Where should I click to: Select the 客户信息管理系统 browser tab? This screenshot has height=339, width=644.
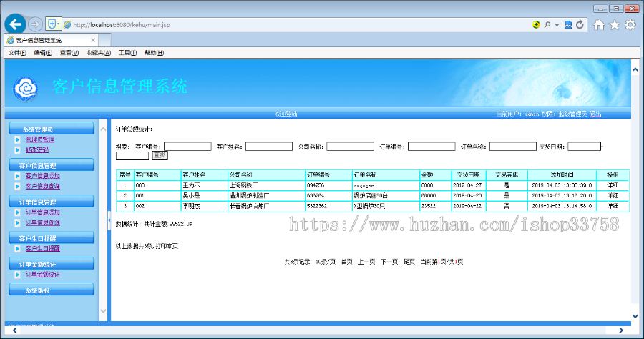tap(52, 40)
